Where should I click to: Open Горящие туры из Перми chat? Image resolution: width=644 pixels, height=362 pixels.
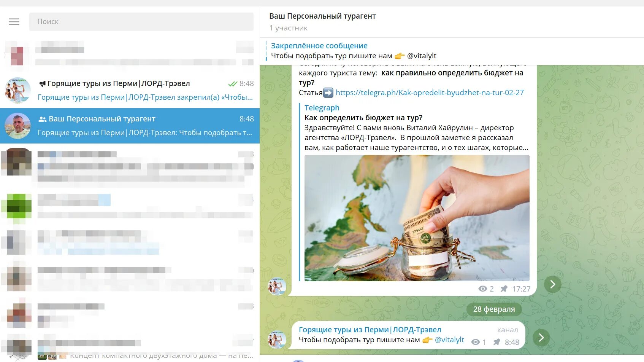130,90
